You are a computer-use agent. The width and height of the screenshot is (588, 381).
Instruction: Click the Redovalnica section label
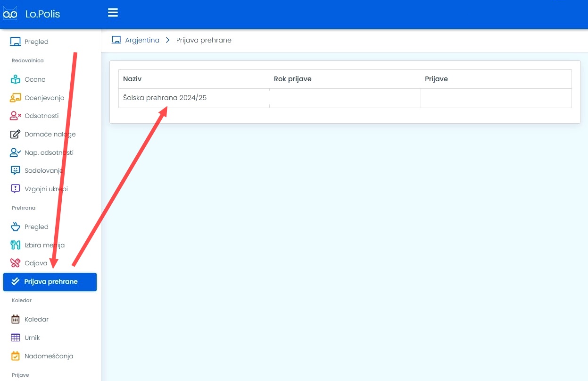[x=28, y=60]
